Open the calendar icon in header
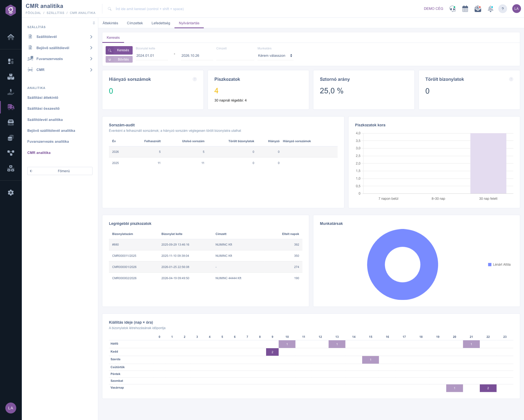This screenshot has width=524, height=420. [x=465, y=9]
